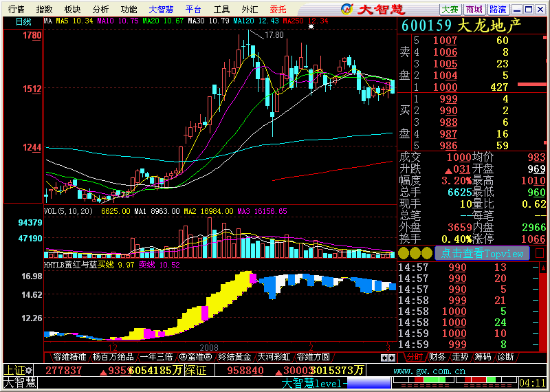The height and width of the screenshot is (392, 550).
Task: Click the 大赛 button
Action: [x=450, y=10]
